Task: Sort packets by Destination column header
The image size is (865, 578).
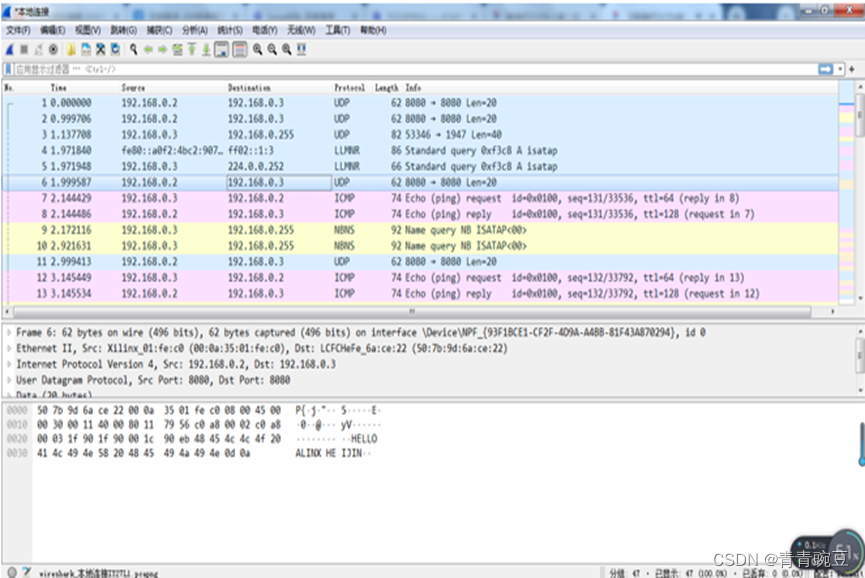Action: 249,88
